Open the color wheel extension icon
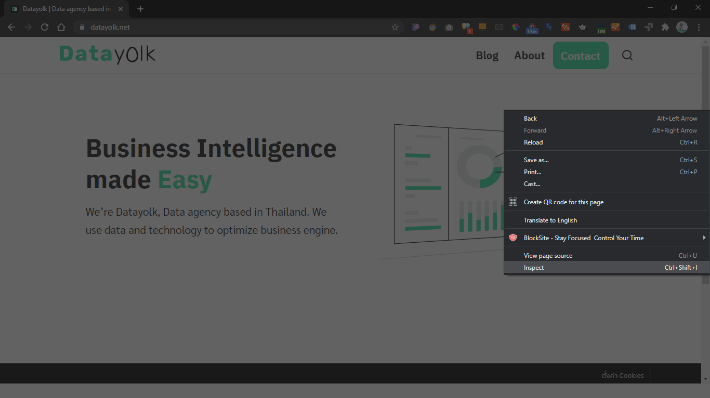The height and width of the screenshot is (398, 710). 515,27
